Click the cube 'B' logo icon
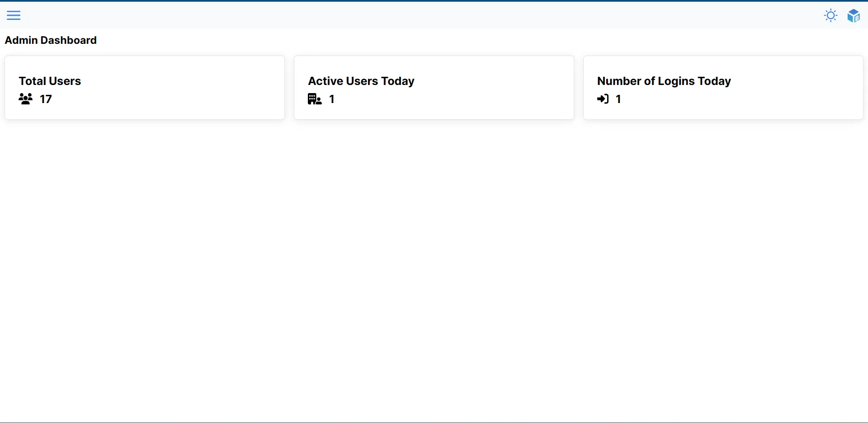868x423 pixels. 854,15
